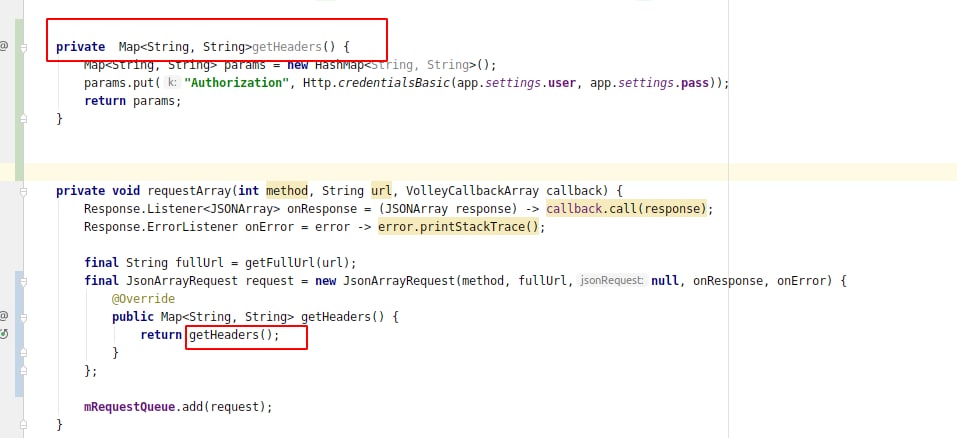Image resolution: width=957 pixels, height=438 pixels.
Task: Click the highlighted 'url' parameter in requestArray signature
Action: 381,191
